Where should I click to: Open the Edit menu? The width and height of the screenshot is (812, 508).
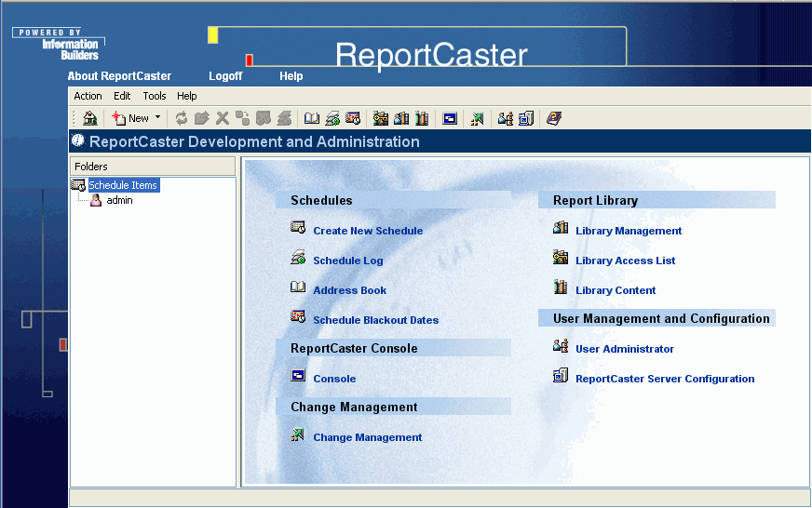click(122, 96)
